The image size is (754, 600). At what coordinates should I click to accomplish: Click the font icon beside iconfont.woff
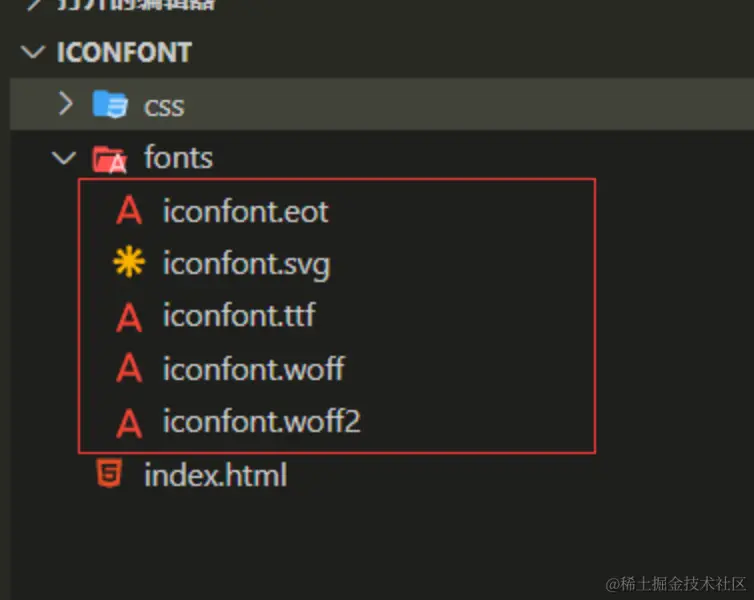tap(129, 369)
